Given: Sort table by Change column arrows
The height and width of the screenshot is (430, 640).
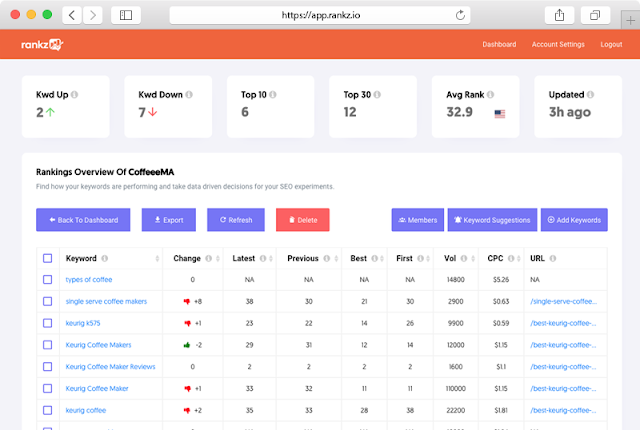Looking at the screenshot, I should click(218, 258).
